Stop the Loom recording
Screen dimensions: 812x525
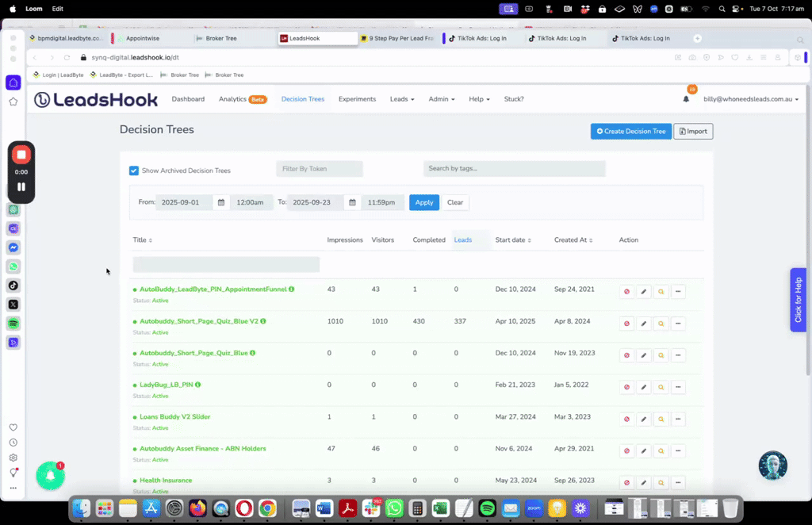[x=21, y=155]
